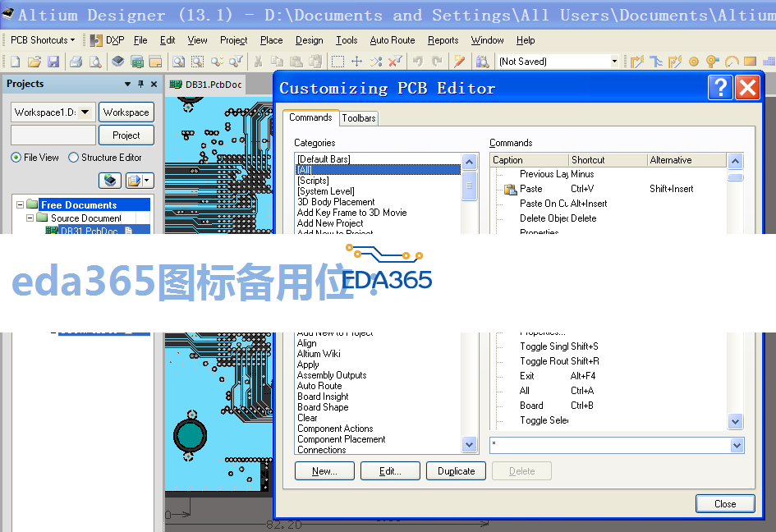Select the Paste Ctrl+V command row
This screenshot has height=532, width=776.
pyautogui.click(x=608, y=189)
